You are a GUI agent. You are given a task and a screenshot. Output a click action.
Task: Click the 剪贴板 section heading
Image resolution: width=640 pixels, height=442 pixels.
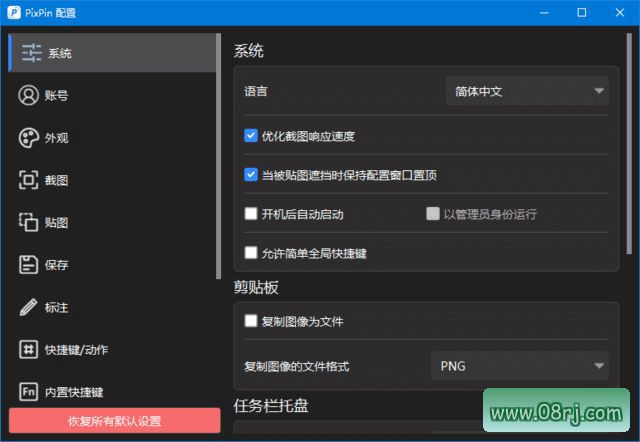click(x=256, y=287)
